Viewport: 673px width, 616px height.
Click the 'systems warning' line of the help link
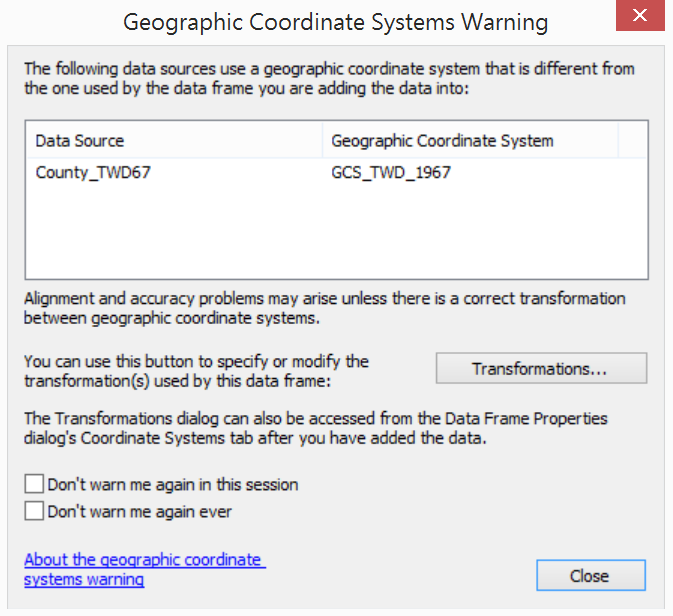point(84,579)
